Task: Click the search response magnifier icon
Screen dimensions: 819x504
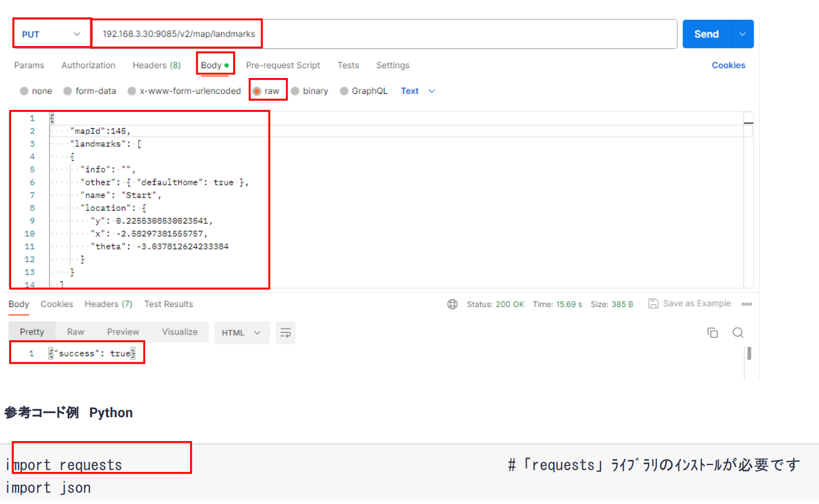Action: click(x=738, y=333)
